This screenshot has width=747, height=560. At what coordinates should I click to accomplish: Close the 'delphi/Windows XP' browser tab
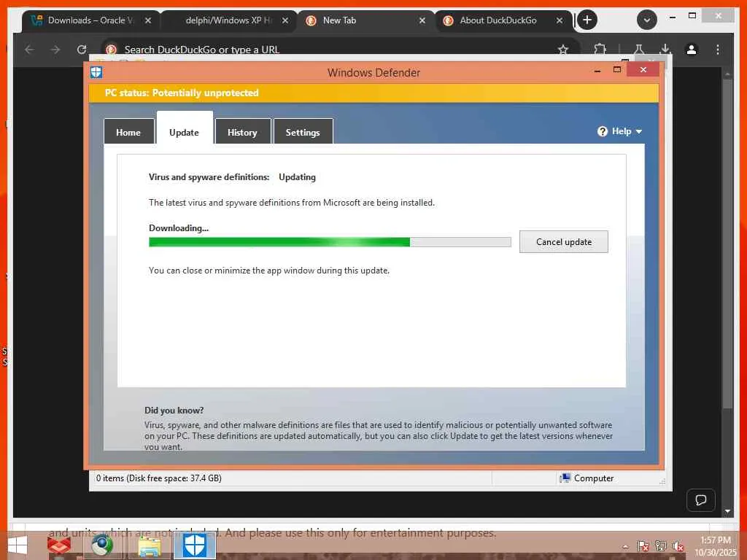click(x=285, y=20)
